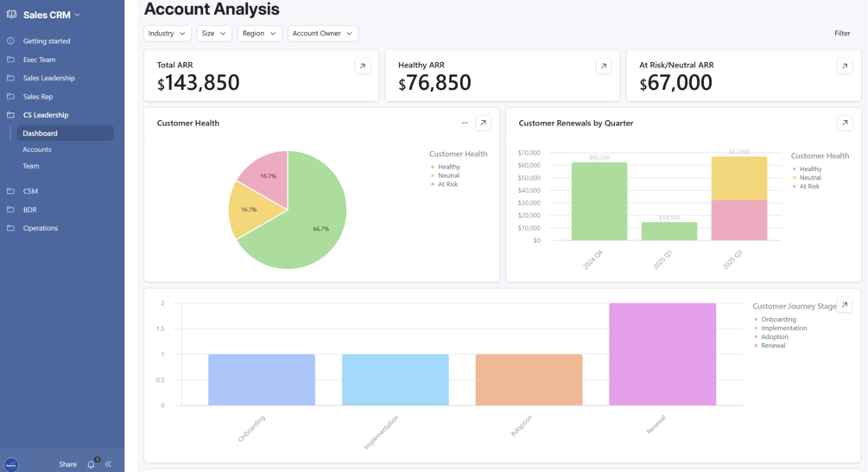Toggle At Risk in Renewals chart legend
This screenshot has height=472, width=868.
[x=806, y=187]
